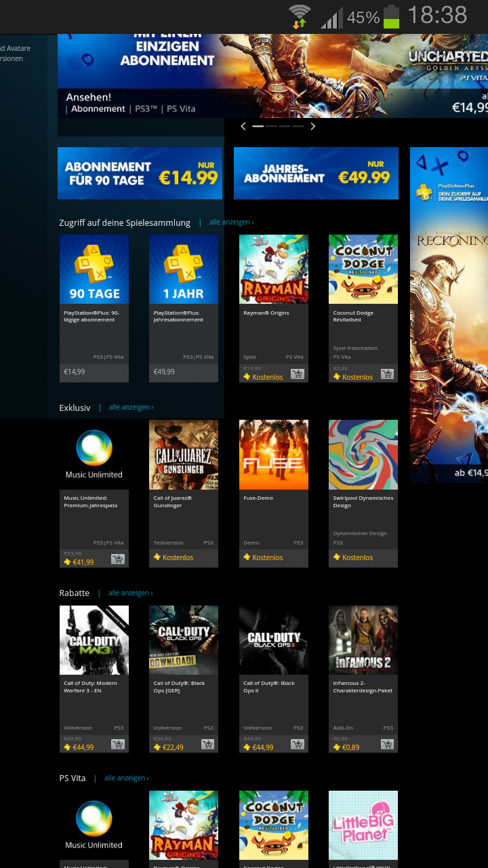Select the second carousel page indicator
Screen dimensions: 488x868
271,126
